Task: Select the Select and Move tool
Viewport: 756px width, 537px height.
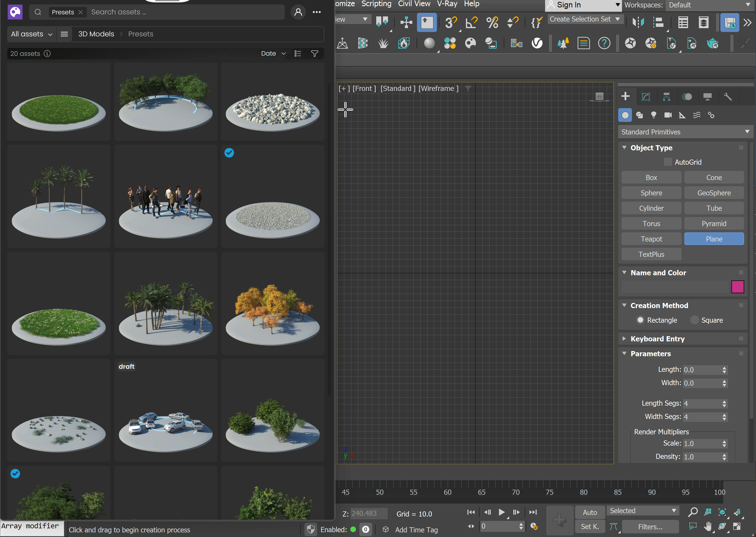Action: (x=406, y=22)
